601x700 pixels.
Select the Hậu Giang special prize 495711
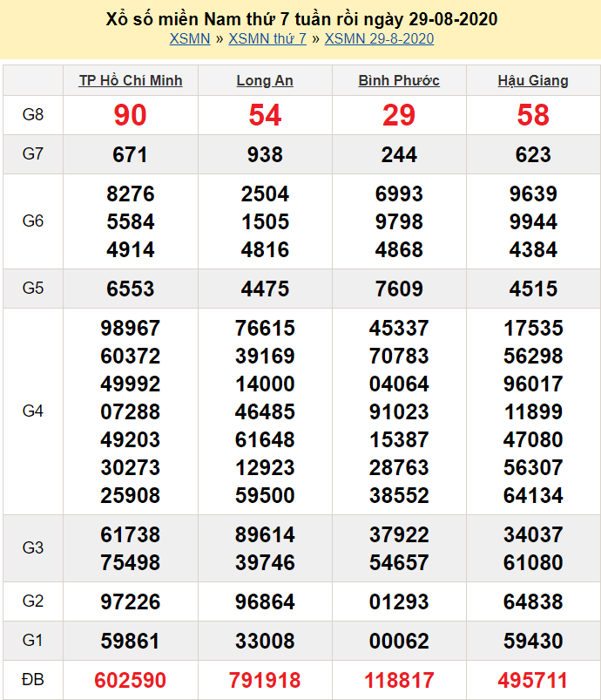click(533, 680)
